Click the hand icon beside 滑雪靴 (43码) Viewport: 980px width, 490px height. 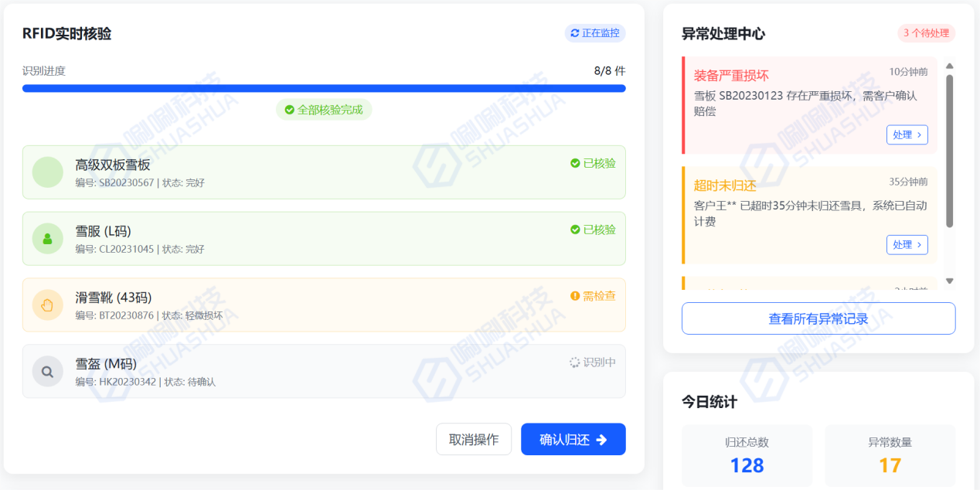point(47,305)
